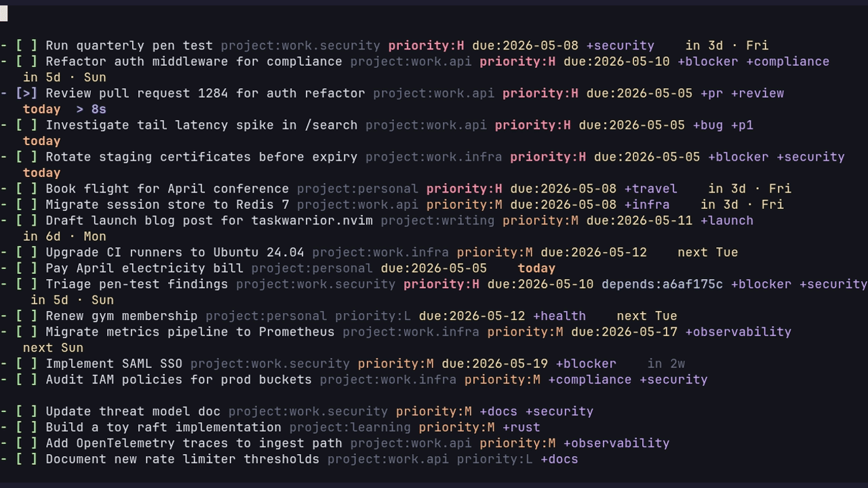The height and width of the screenshot is (488, 868).
Task: Click the '+health' tag on gym membership row
Action: (559, 316)
